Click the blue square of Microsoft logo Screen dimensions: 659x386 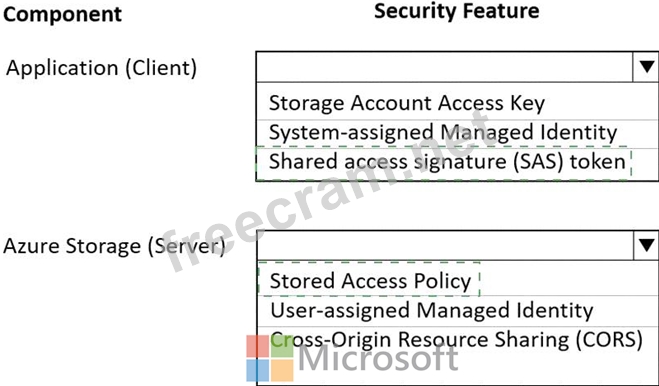coord(257,370)
